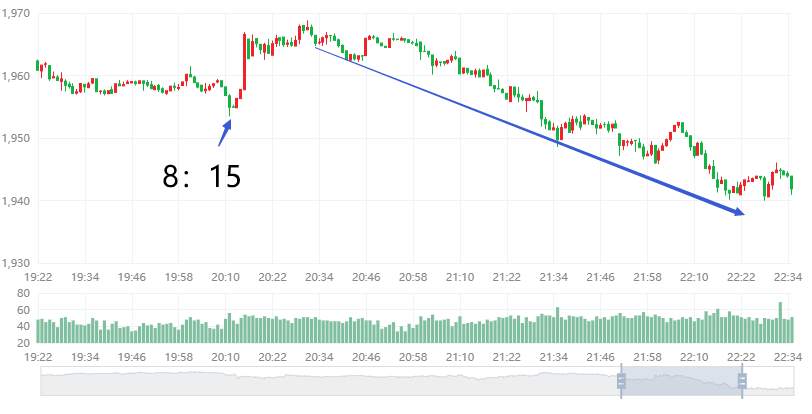Click the tall red candle after 20:10

tap(245, 61)
